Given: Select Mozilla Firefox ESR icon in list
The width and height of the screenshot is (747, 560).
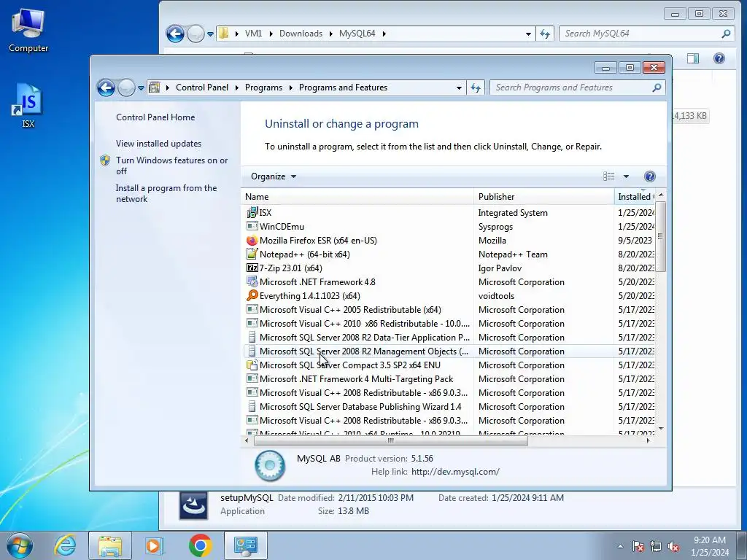Looking at the screenshot, I should click(252, 241).
